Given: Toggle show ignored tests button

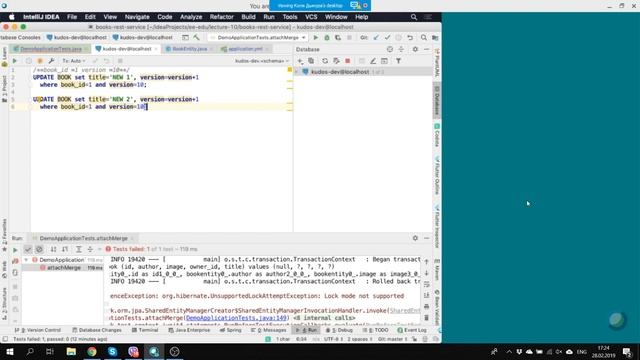Looking at the screenshot, I should point(39,249).
